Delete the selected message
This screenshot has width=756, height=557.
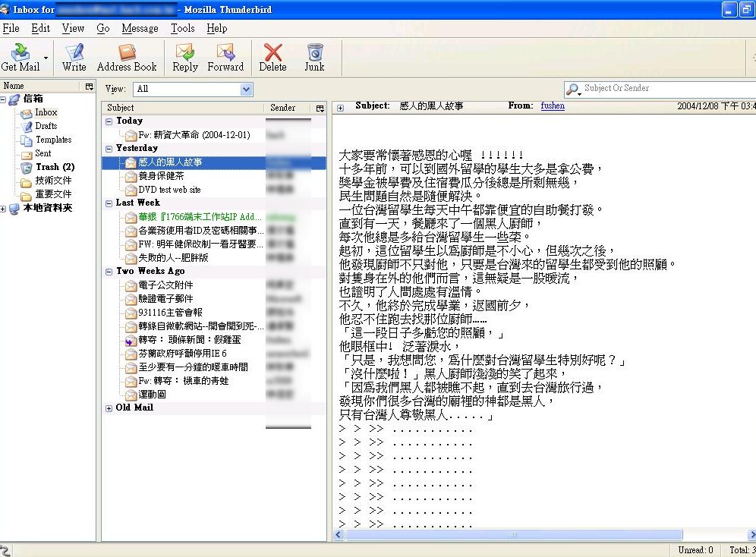coord(272,56)
